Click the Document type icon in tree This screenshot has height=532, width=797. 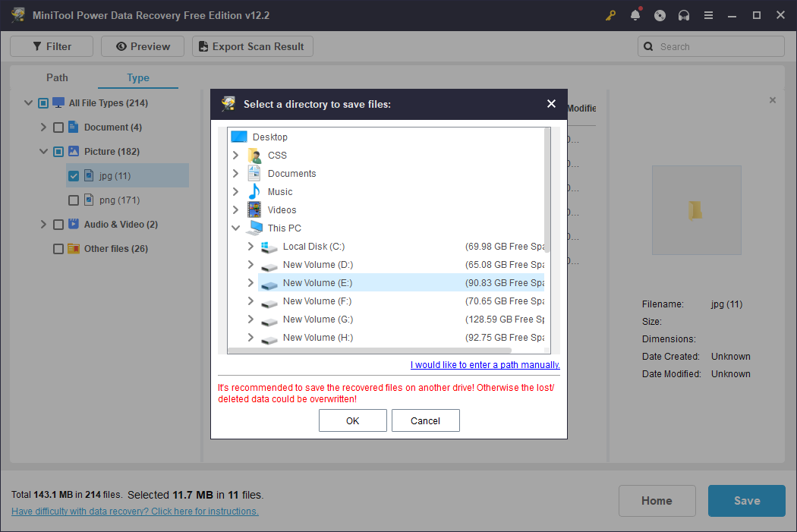click(74, 127)
